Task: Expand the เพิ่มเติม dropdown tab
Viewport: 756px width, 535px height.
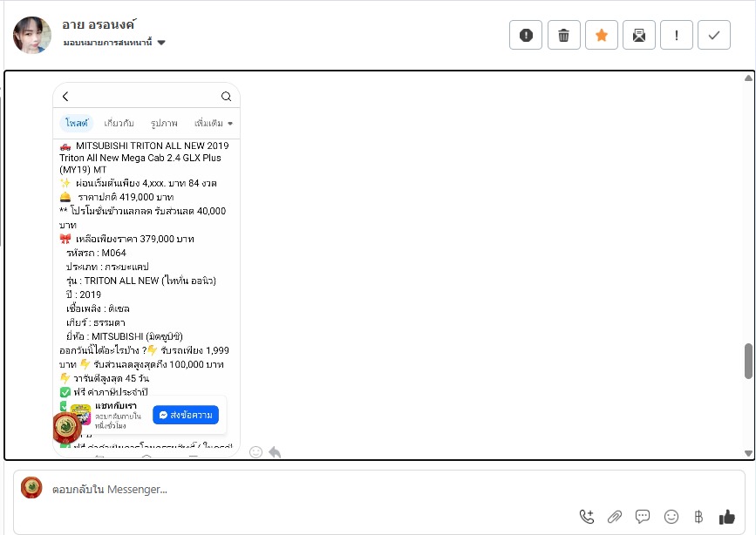Action: coord(214,124)
